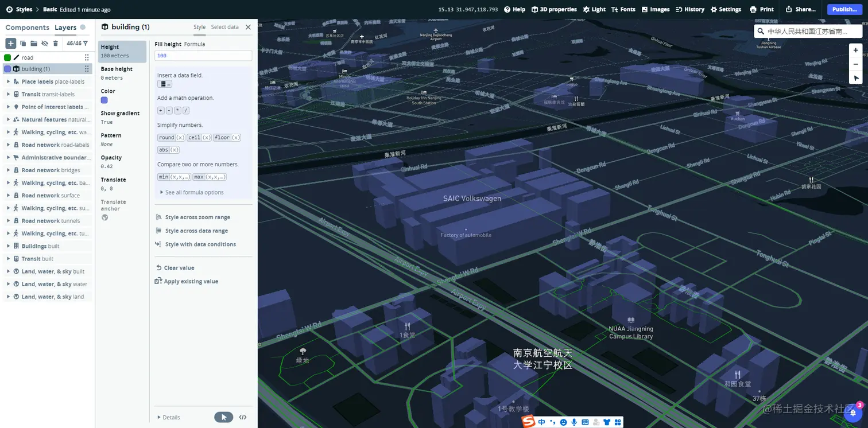
Task: Click Clear value
Action: tap(175, 268)
